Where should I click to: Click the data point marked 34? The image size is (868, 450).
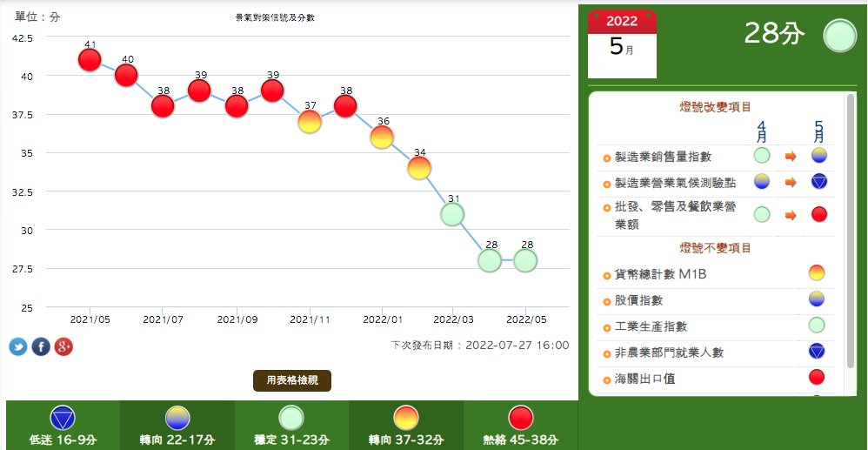(x=419, y=167)
